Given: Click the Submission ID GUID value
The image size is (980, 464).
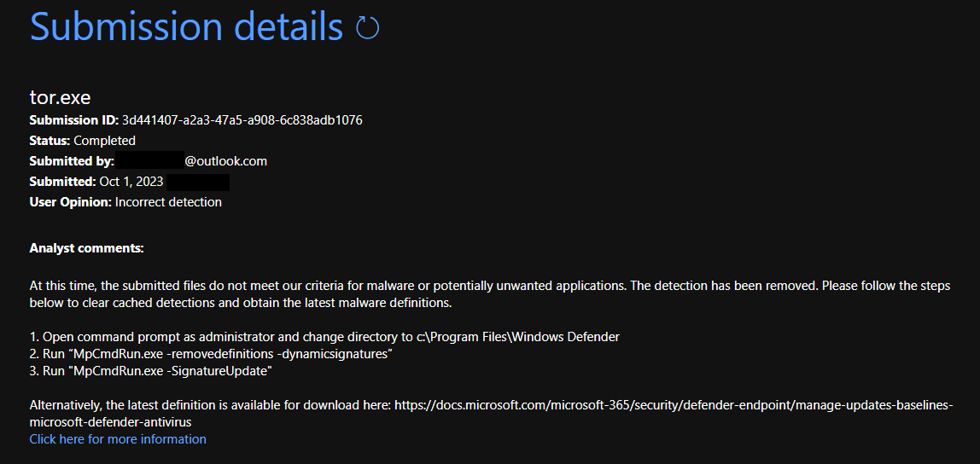Looking at the screenshot, I should [x=242, y=120].
